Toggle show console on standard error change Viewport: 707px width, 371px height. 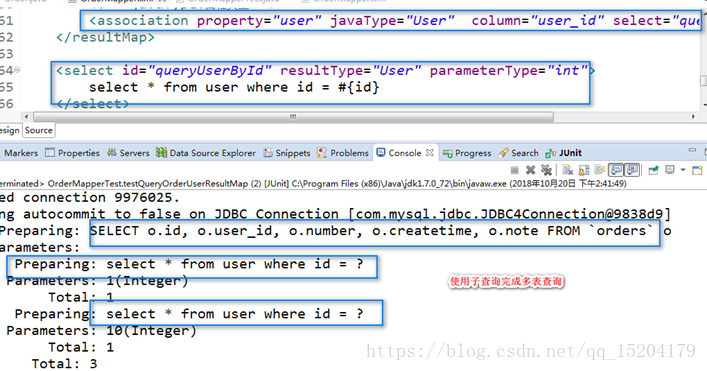click(x=632, y=170)
